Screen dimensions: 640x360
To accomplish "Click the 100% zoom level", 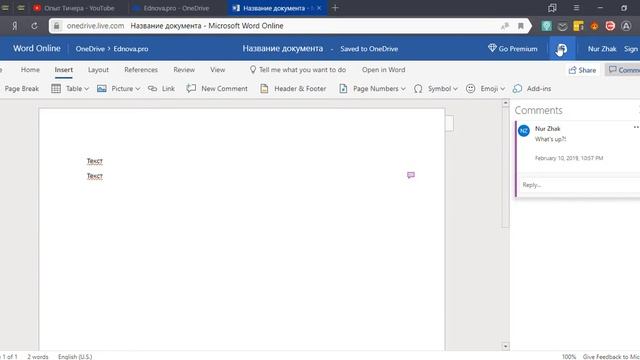I will [x=569, y=357].
